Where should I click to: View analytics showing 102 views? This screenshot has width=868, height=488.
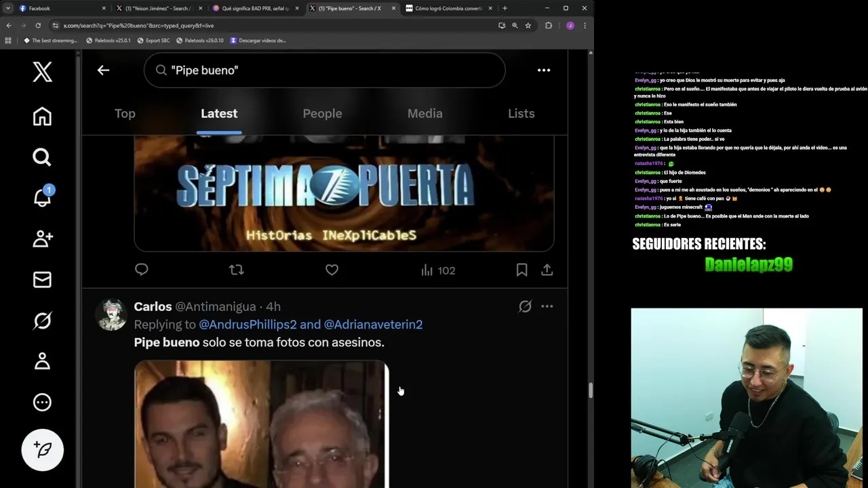438,270
